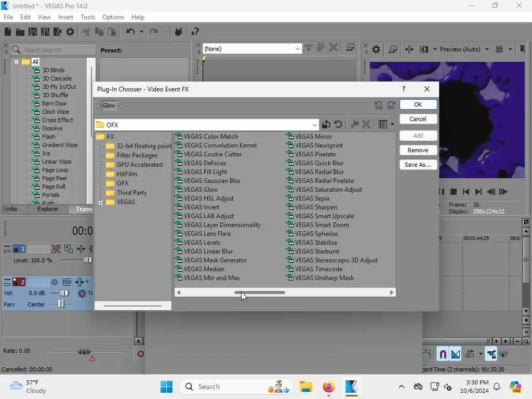This screenshot has width=532, height=399.
Task: Toggle the preview grid overlay icon
Action: coord(499,49)
